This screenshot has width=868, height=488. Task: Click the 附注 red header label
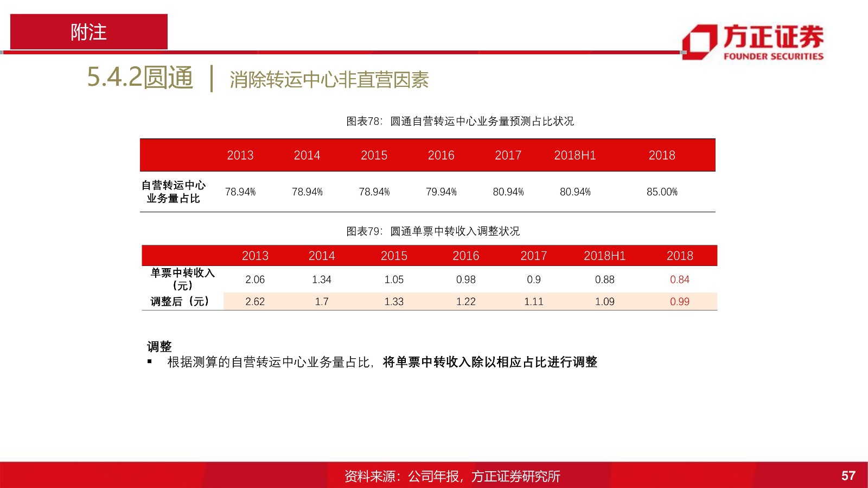pyautogui.click(x=88, y=32)
